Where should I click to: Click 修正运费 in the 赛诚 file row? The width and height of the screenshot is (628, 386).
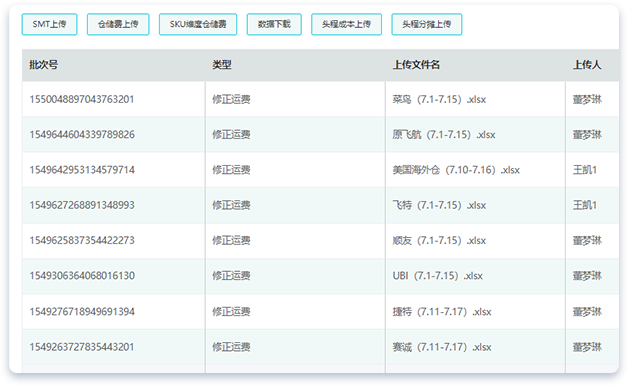click(x=231, y=347)
